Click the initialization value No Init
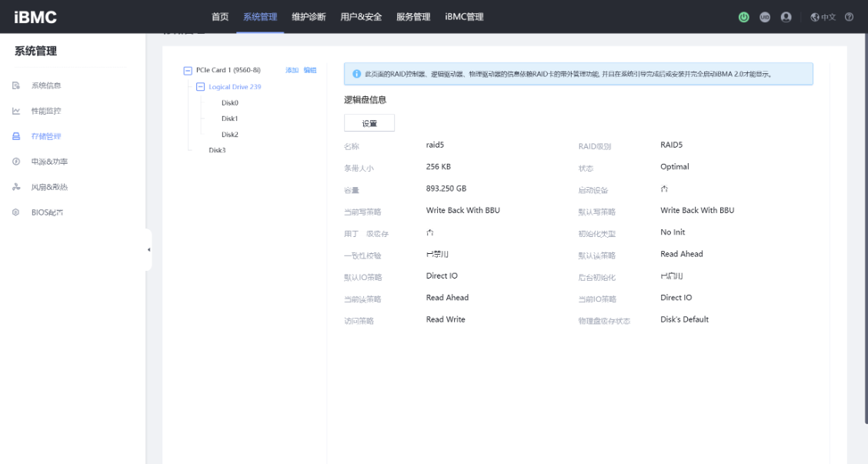Viewport: 868px width, 464px height. [x=673, y=232]
